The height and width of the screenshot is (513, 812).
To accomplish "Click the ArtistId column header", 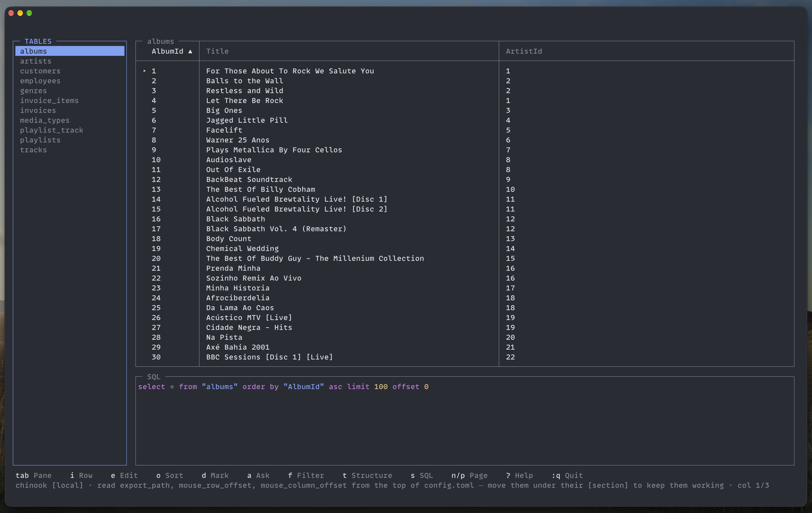I will point(524,51).
